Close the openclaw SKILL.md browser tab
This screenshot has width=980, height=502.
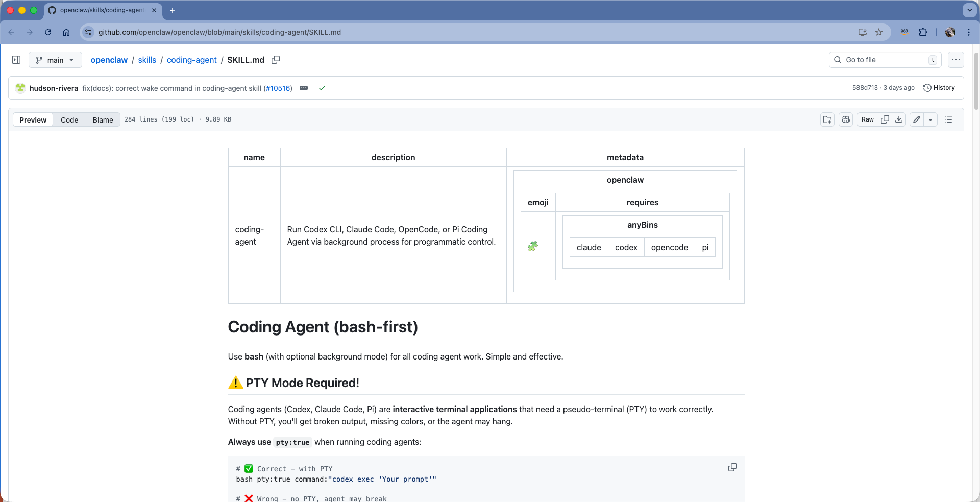tap(154, 10)
